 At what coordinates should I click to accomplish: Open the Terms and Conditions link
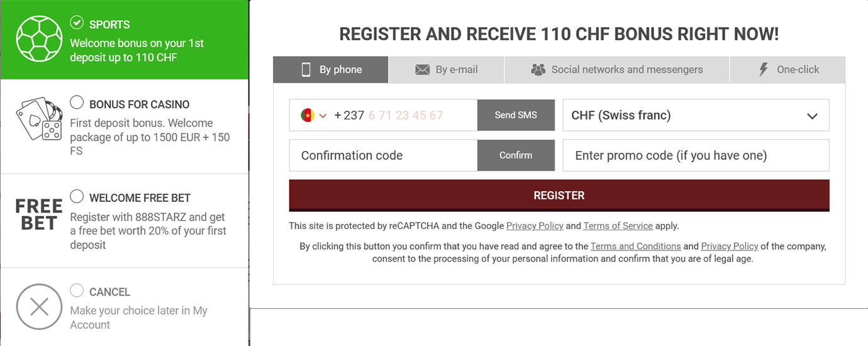pos(635,247)
